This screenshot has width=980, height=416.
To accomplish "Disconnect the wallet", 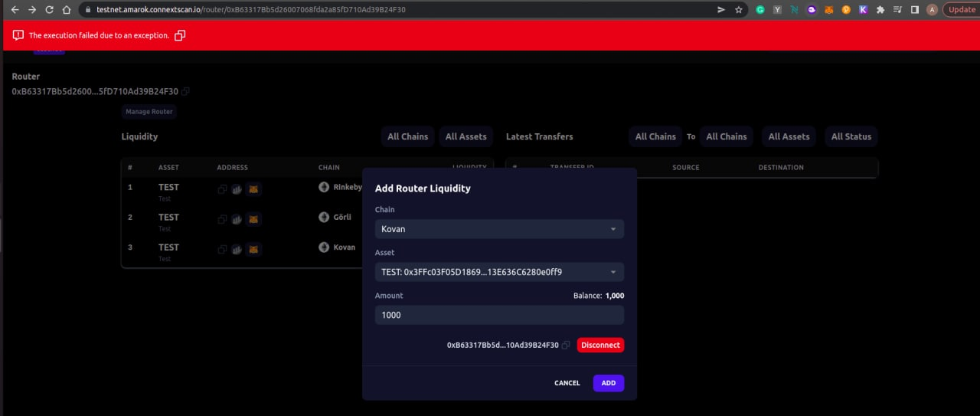I will click(x=600, y=346).
